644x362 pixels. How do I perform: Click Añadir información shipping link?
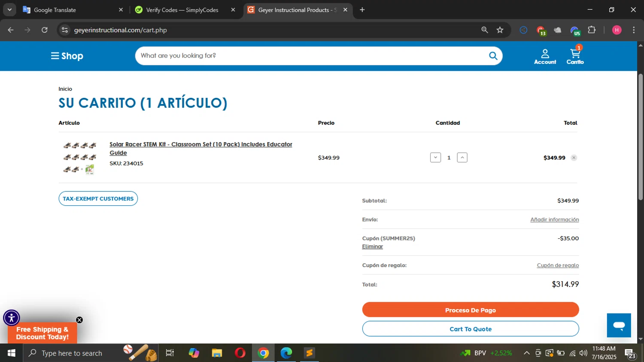pyautogui.click(x=554, y=219)
